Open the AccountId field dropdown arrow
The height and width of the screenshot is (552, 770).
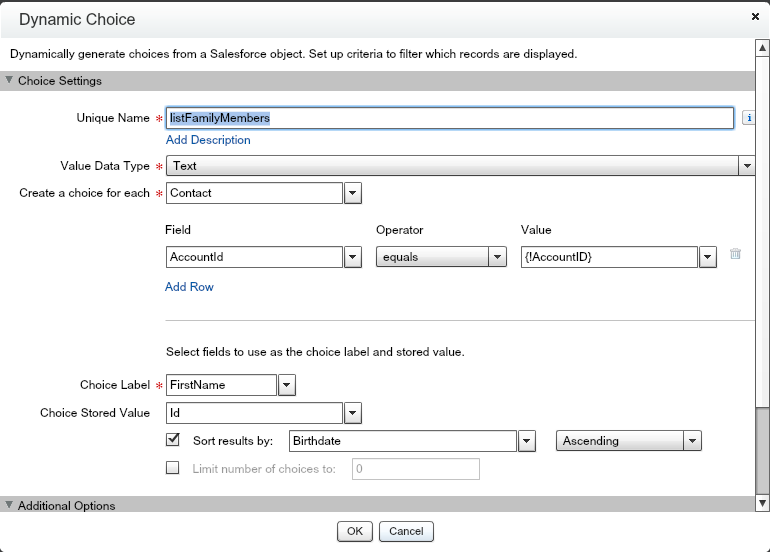(x=353, y=257)
